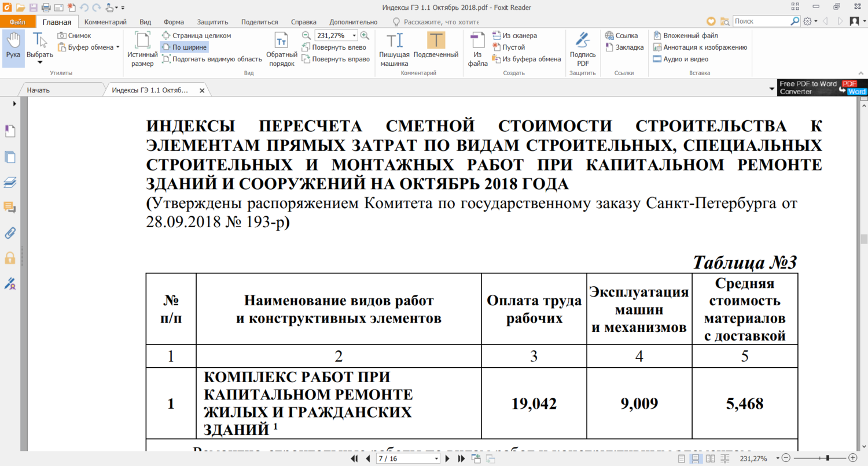Add Аннотация к изображению

700,47
